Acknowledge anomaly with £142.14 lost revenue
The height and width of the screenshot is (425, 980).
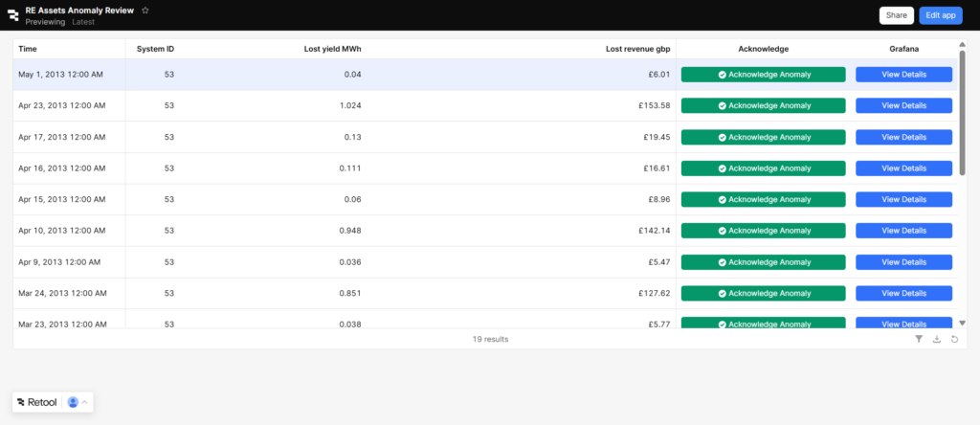tap(763, 231)
